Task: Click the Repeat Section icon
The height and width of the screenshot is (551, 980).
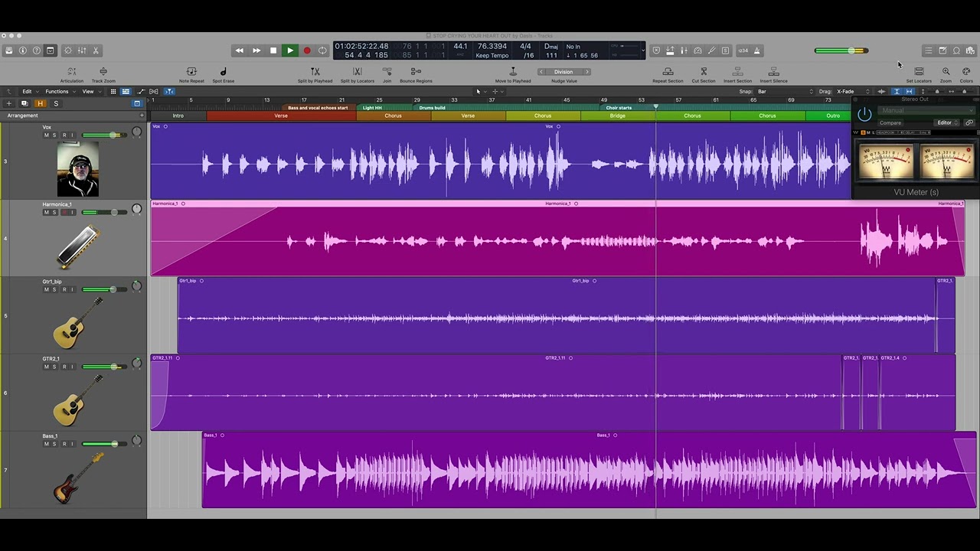Action: [668, 71]
